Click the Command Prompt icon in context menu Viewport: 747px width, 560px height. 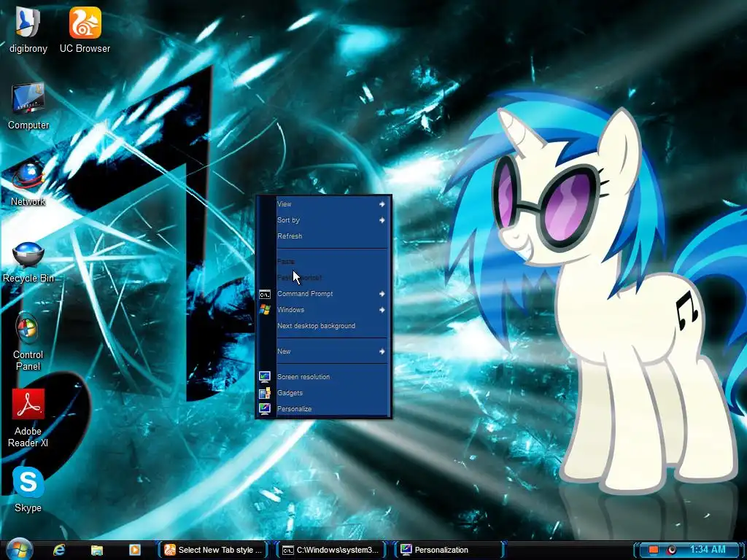[264, 295]
